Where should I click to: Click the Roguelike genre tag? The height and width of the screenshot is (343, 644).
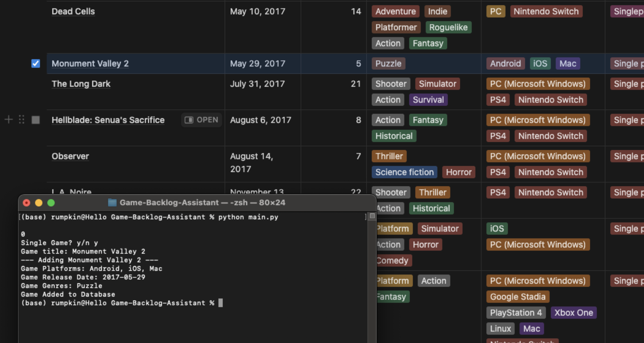coord(448,27)
